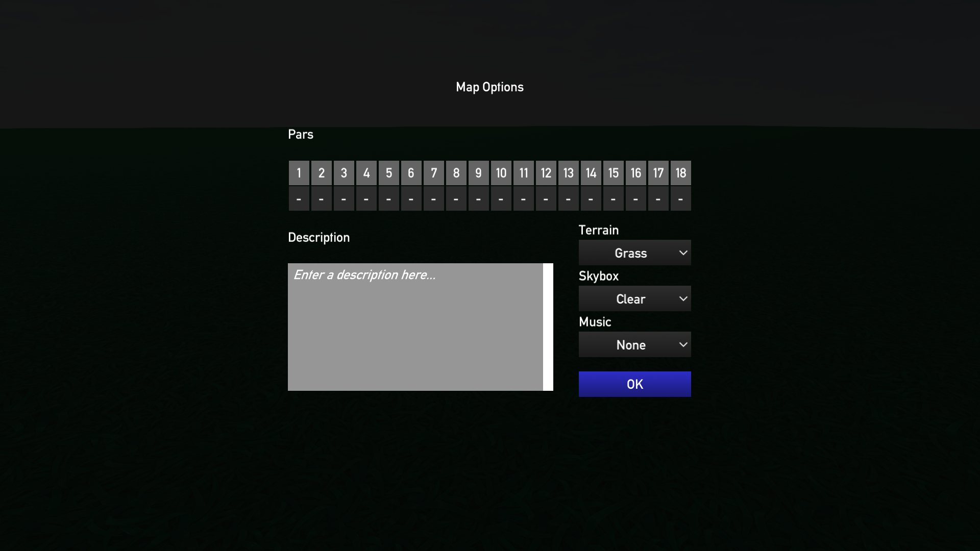The width and height of the screenshot is (980, 551).
Task: Set the par value under hole 12
Action: [x=546, y=198]
